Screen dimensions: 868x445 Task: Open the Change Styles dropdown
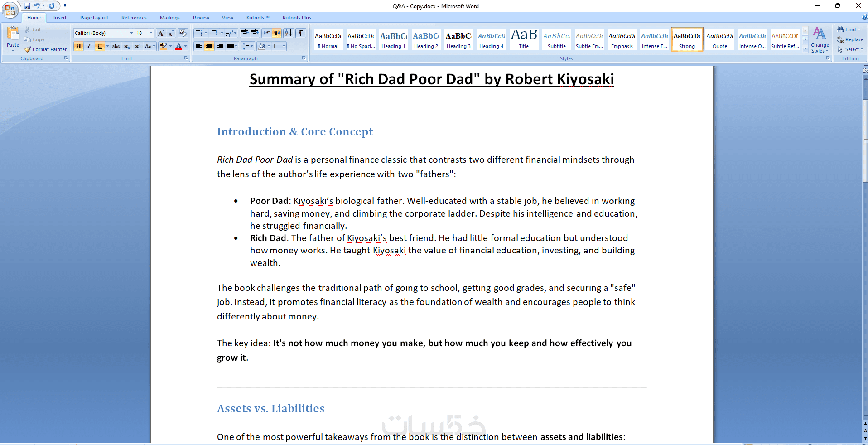820,40
